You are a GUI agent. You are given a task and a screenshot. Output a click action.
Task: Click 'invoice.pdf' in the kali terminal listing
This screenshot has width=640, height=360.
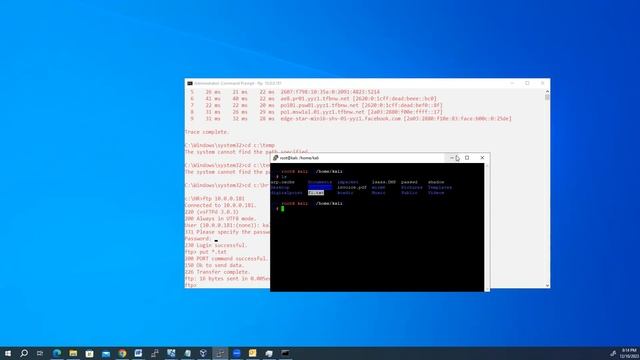[x=352, y=187]
